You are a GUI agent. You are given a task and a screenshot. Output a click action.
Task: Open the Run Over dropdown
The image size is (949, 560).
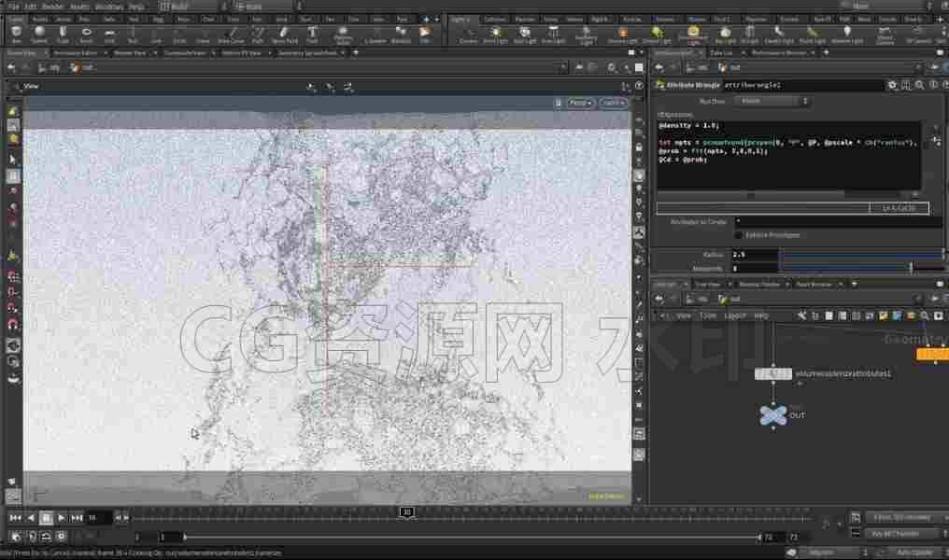[772, 101]
